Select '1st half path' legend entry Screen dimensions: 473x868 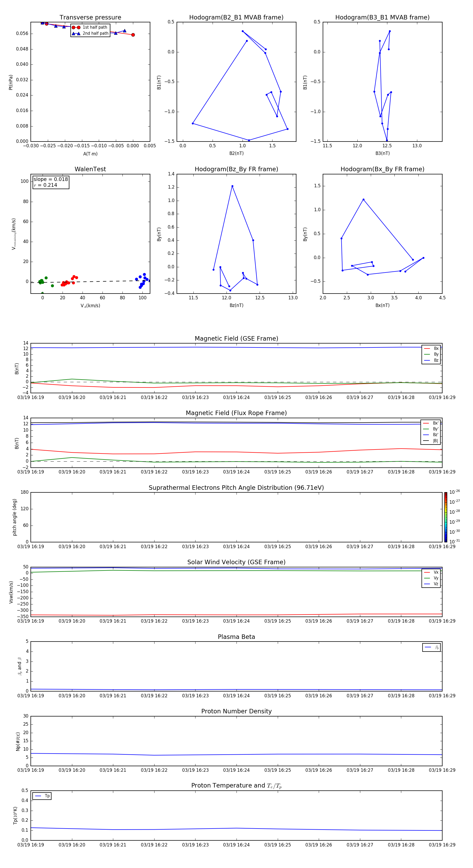(90, 27)
